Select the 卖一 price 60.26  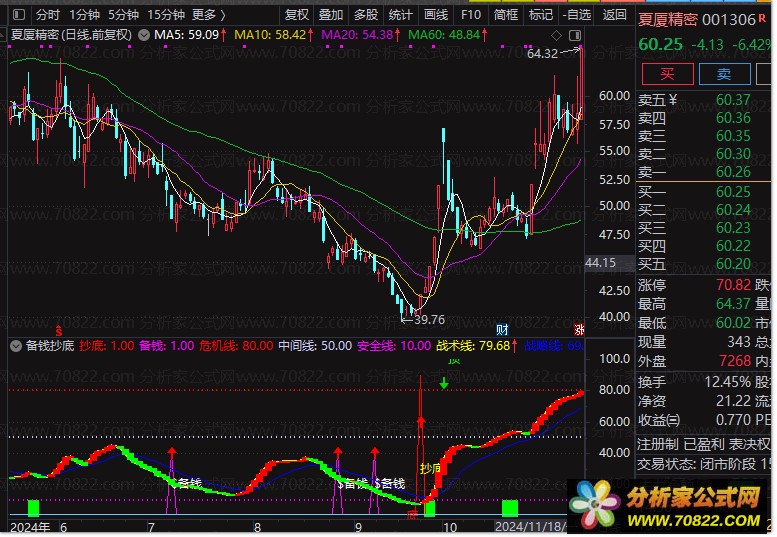(x=733, y=172)
